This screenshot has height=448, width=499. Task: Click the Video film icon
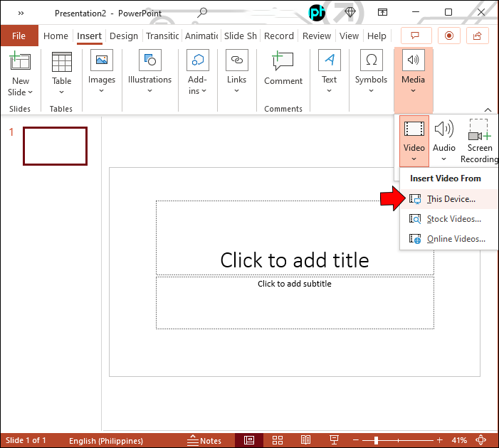point(414,129)
